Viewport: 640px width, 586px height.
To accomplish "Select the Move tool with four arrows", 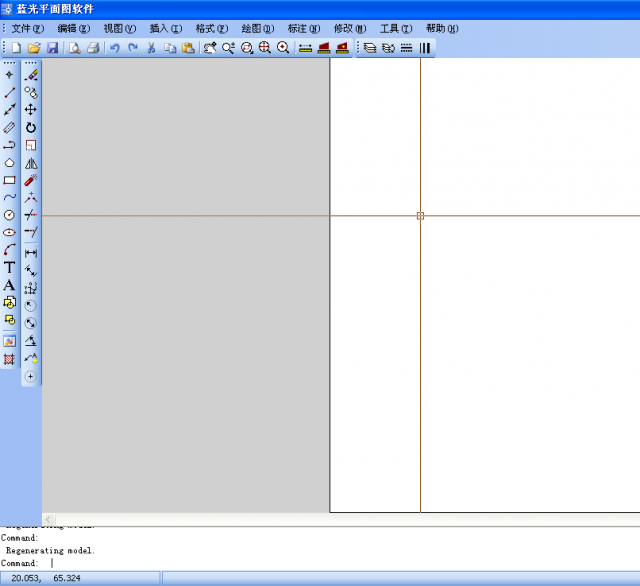I will pyautogui.click(x=31, y=110).
